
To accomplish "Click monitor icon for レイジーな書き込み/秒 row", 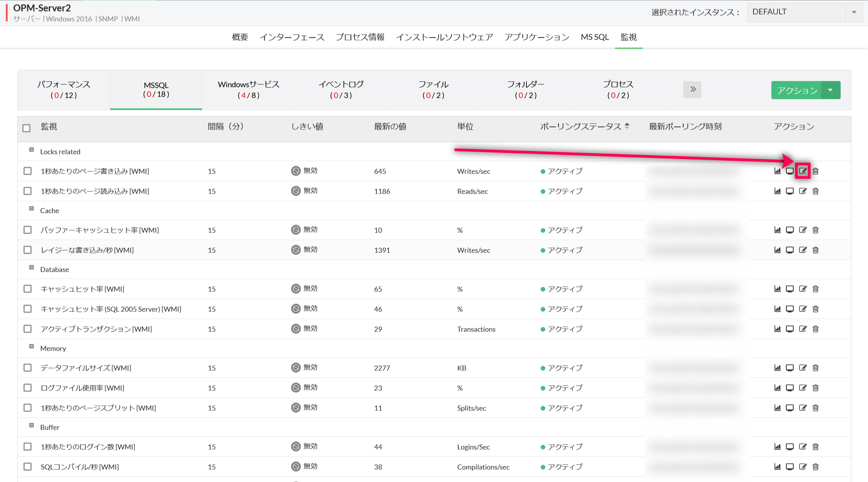I will tap(789, 250).
